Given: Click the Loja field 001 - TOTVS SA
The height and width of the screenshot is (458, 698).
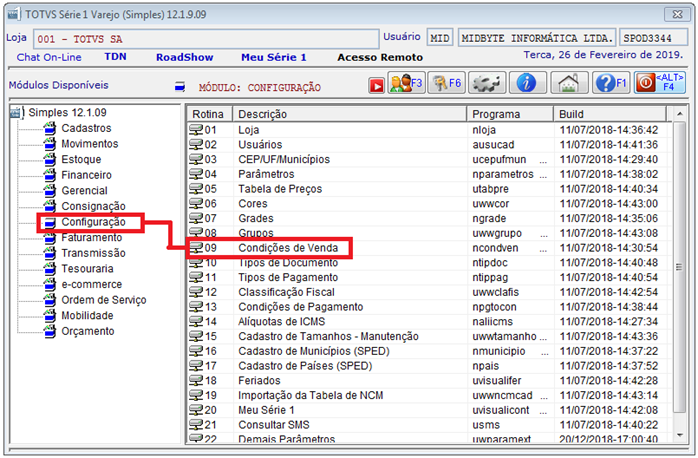Looking at the screenshot, I should tap(206, 39).
